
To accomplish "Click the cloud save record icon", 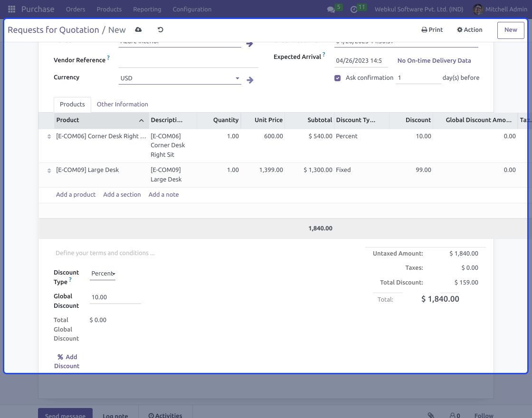I will (x=138, y=30).
